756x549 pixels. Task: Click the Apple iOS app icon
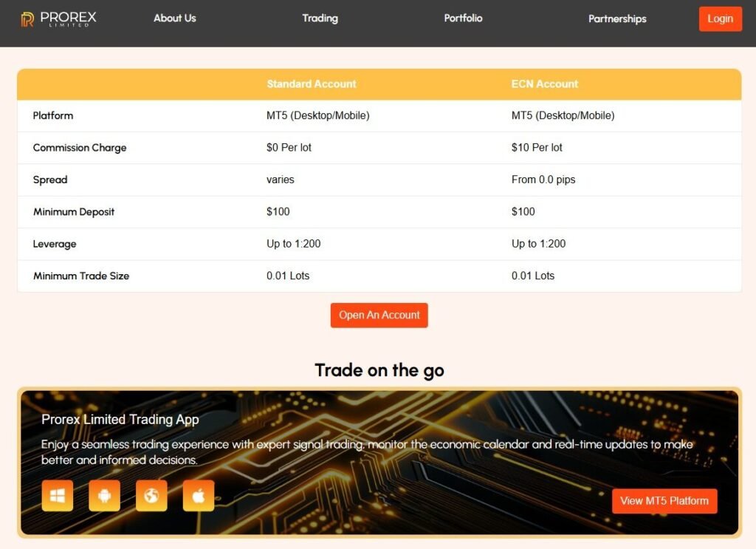[198, 496]
